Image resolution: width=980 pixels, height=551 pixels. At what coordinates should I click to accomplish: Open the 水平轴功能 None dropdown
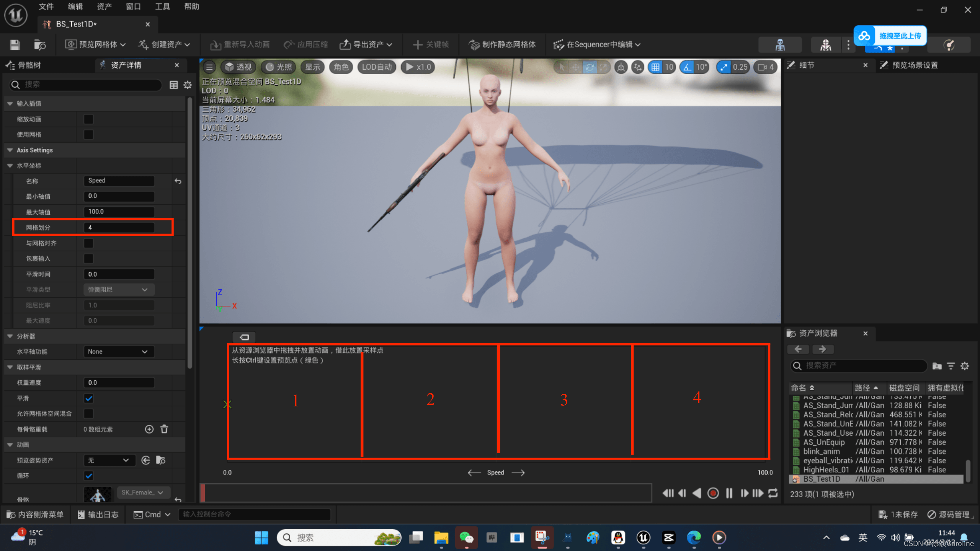tap(118, 352)
